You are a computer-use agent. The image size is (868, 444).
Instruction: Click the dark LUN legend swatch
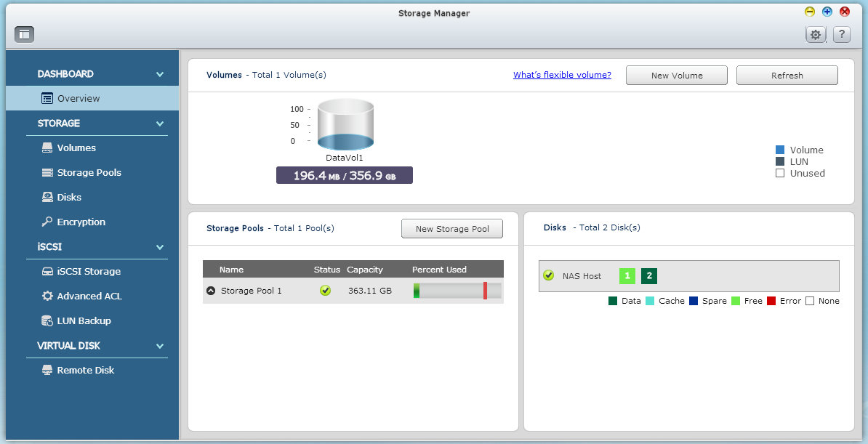point(780,161)
